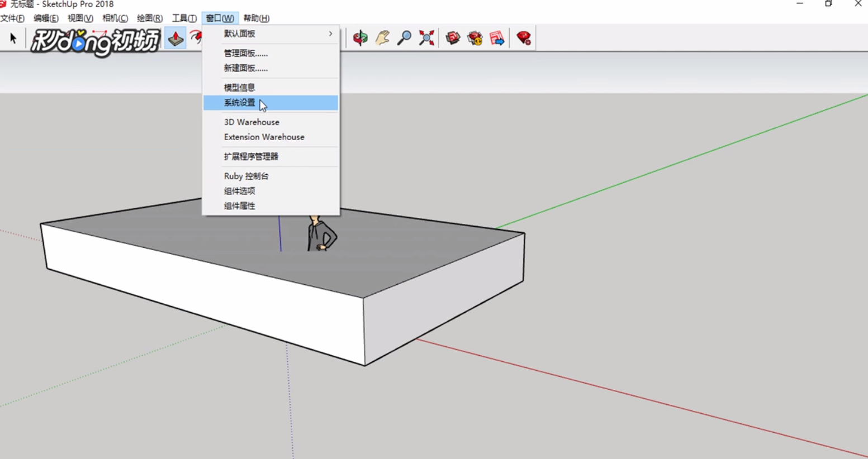
Task: Activate the Zoom tool
Action: (404, 38)
